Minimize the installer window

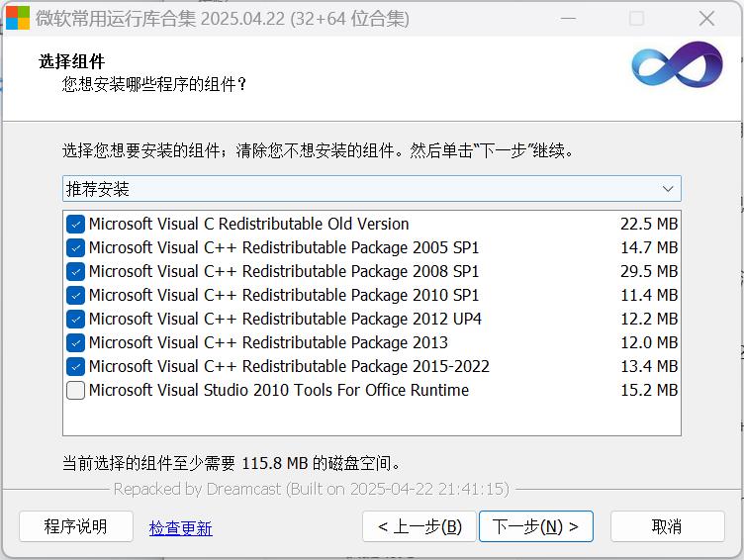568,19
